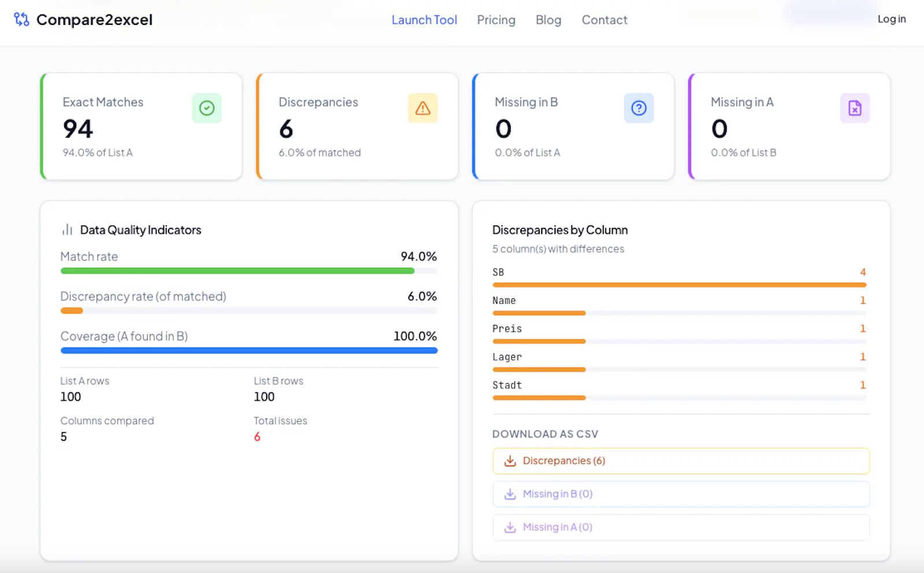Go to the Blog page
The image size is (924, 573).
point(549,20)
